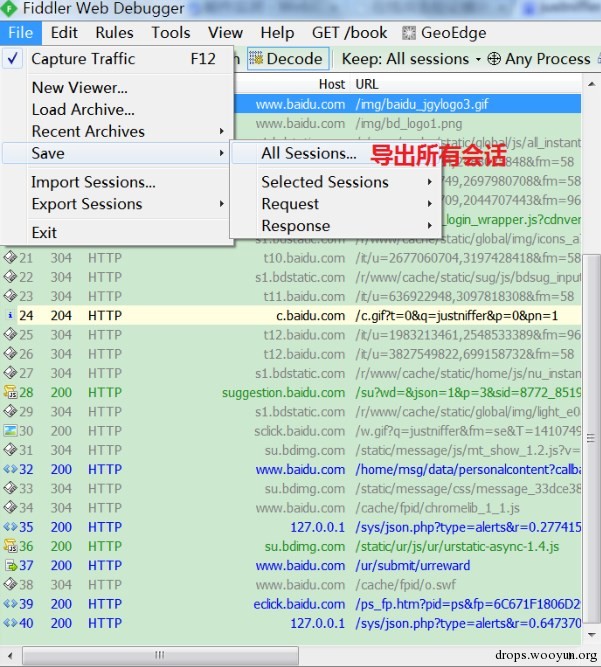This screenshot has height=667, width=601.
Task: Open the Rules menu
Action: click(114, 33)
